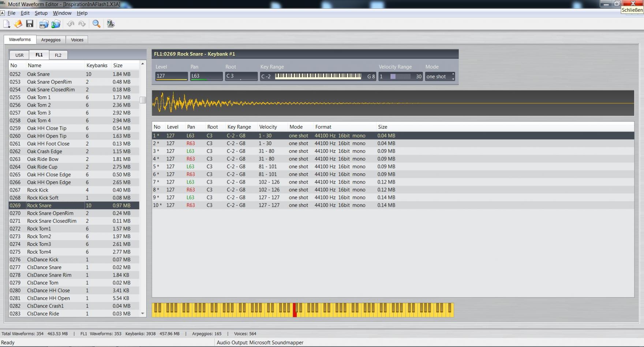This screenshot has width=644, height=347.
Task: Click Audio Output Microsoft Soundmapper status
Action: point(260,343)
